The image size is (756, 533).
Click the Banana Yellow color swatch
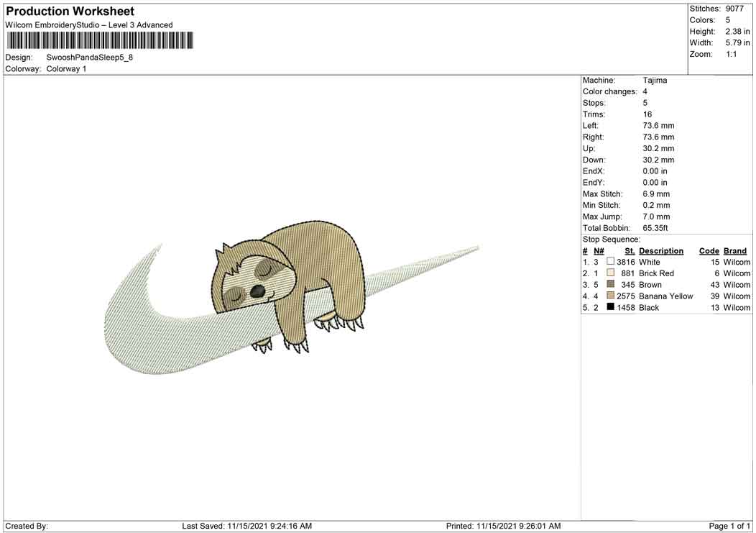pos(610,296)
